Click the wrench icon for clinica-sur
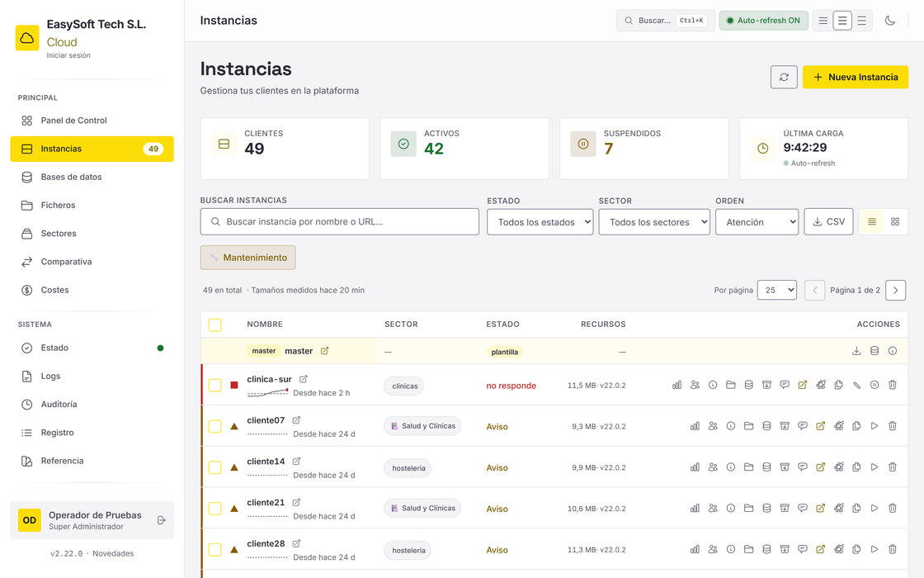The width and height of the screenshot is (924, 578). [x=856, y=385]
